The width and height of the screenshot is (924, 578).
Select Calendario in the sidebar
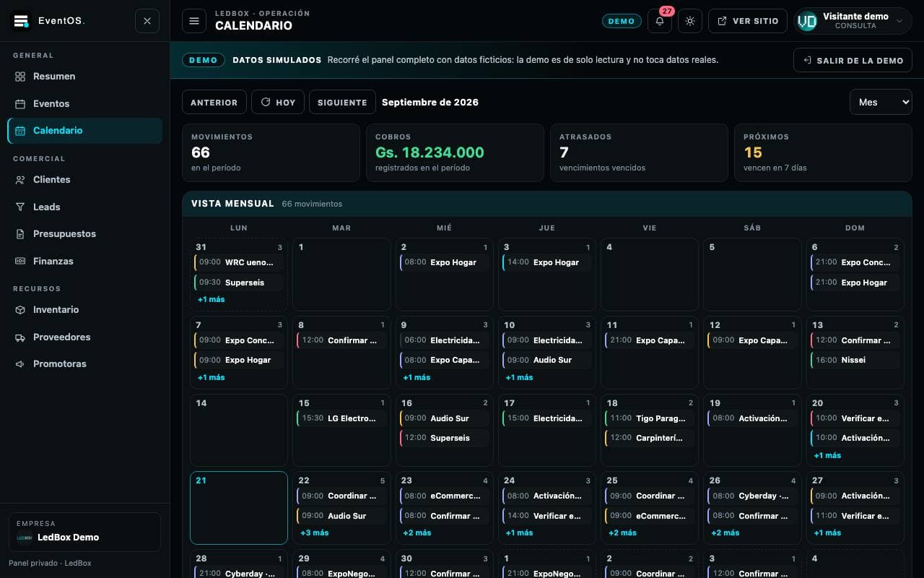(x=84, y=131)
